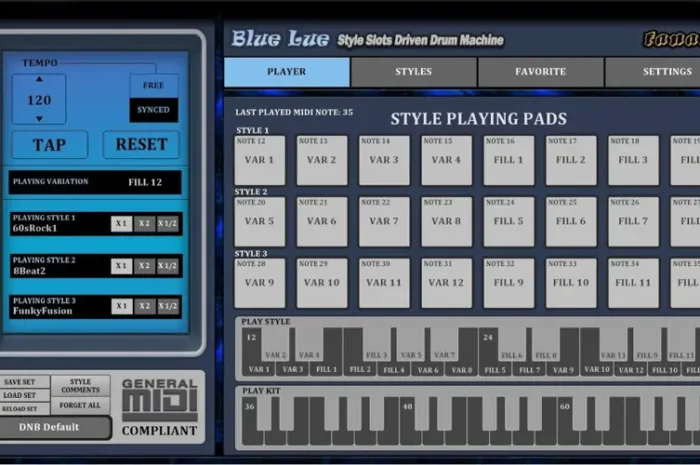Screen dimensions: 700x465
Task: Play the FILL 2 key on Play Style keyboard
Action: 360,370
